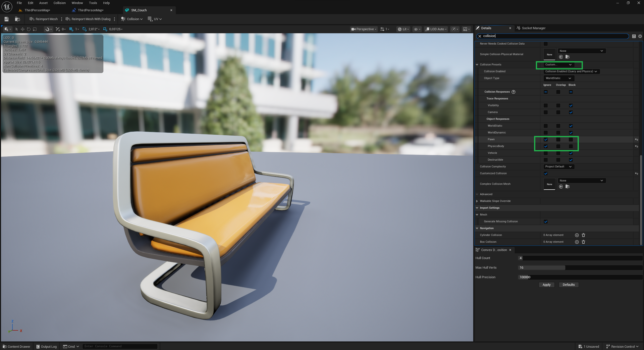Set Pawn response to Block
Screen dimensions: 644x350
[x=571, y=140]
